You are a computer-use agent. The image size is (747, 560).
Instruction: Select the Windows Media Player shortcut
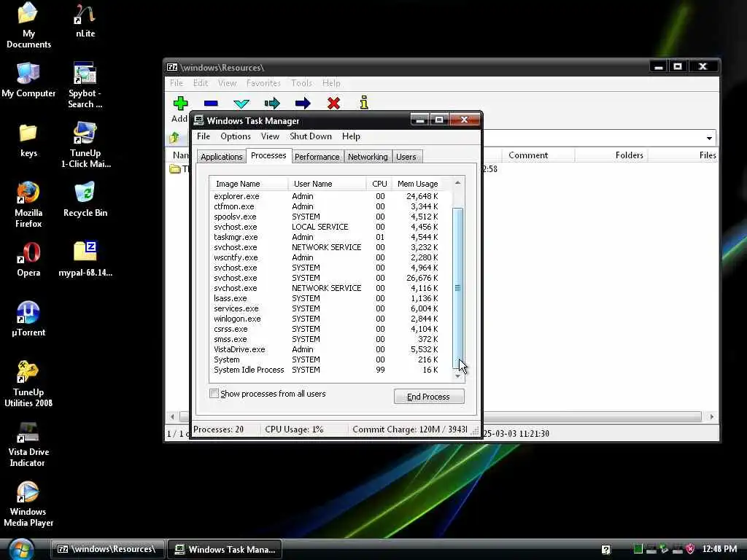[x=28, y=505]
